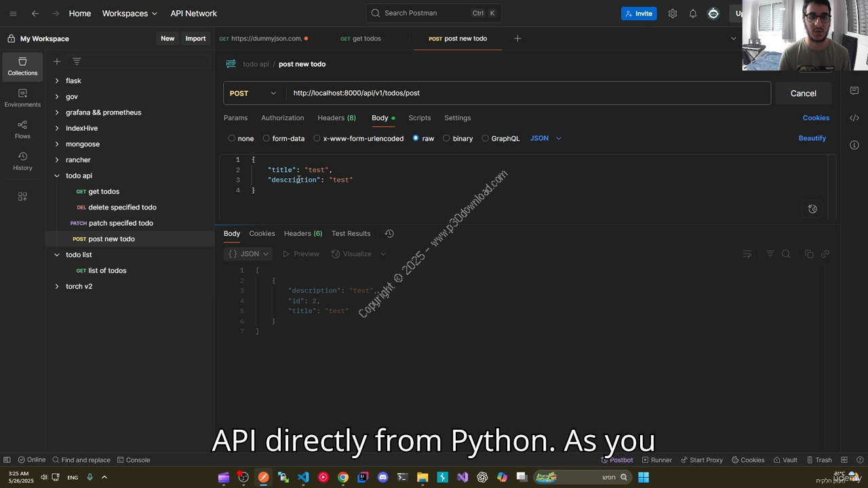The height and width of the screenshot is (488, 868).
Task: Switch to the Test Results tab
Action: tap(351, 234)
